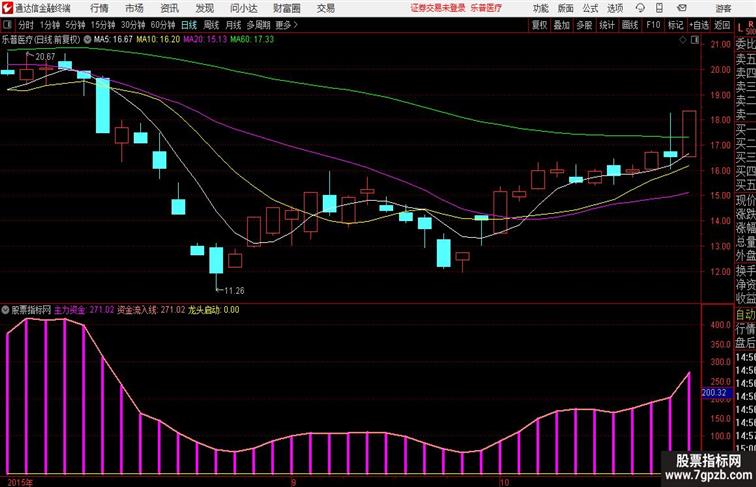Viewport: 756px width, 487px height.
Task: Click the diamond icon above price axis
Action: click(683, 40)
